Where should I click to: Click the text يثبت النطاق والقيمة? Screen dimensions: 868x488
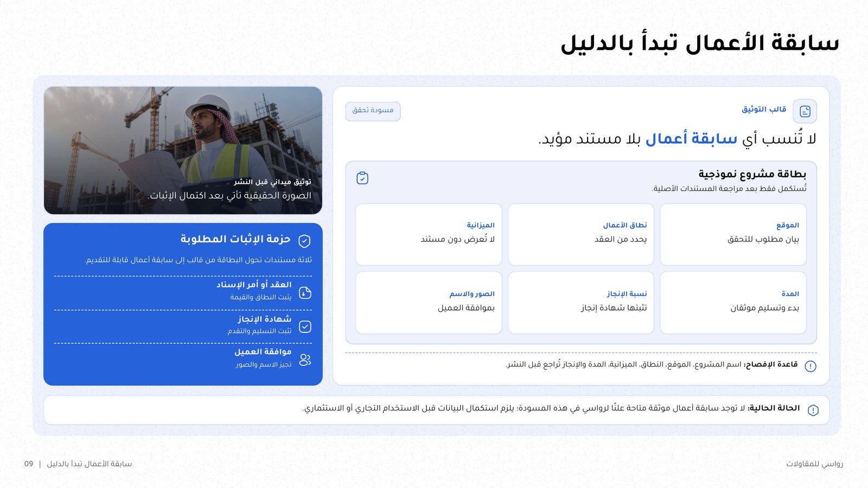click(x=261, y=297)
